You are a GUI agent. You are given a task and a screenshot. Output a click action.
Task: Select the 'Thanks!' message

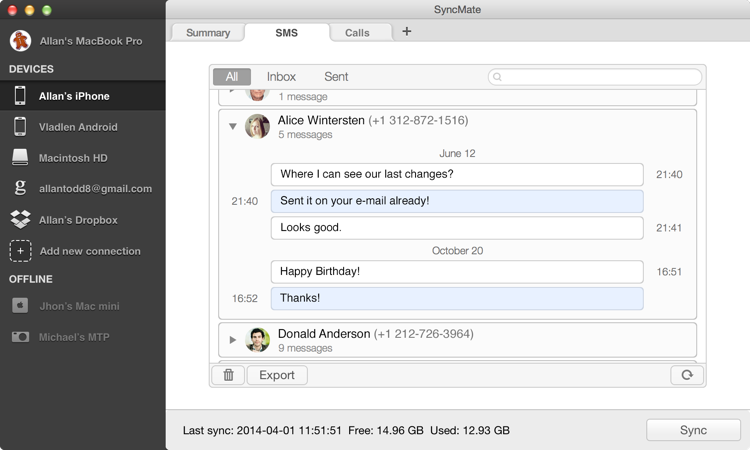(457, 298)
